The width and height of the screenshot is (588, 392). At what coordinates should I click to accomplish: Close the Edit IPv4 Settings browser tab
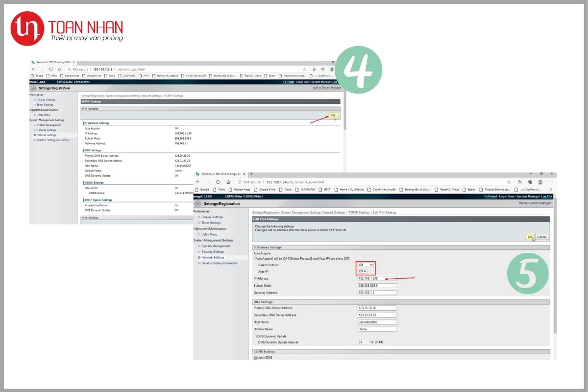tap(245, 174)
